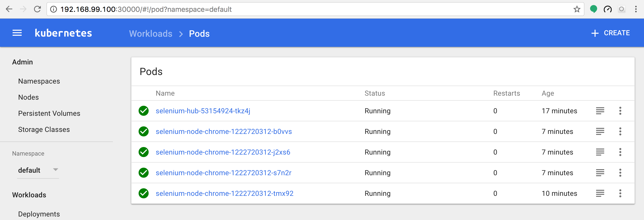View site info icon in address bar
The height and width of the screenshot is (220, 644).
[53, 9]
